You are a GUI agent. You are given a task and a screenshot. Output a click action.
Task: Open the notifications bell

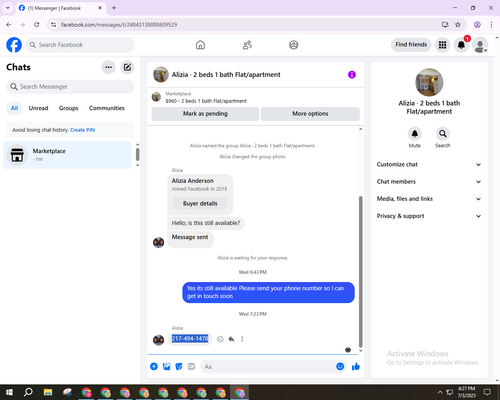pos(461,45)
